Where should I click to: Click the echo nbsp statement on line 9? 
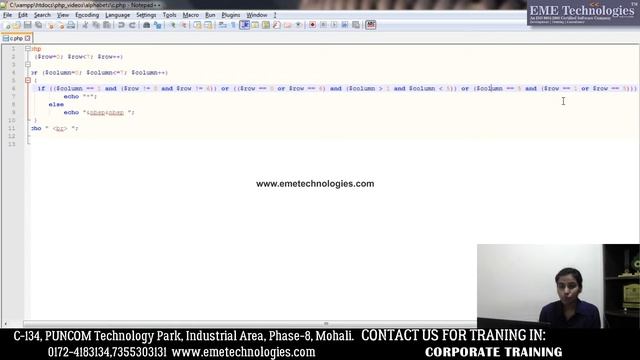tap(99, 113)
